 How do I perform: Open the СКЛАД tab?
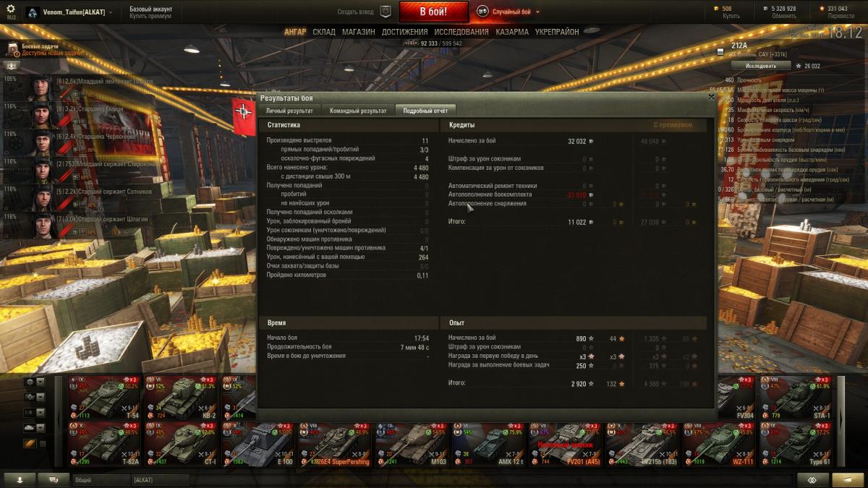(324, 32)
